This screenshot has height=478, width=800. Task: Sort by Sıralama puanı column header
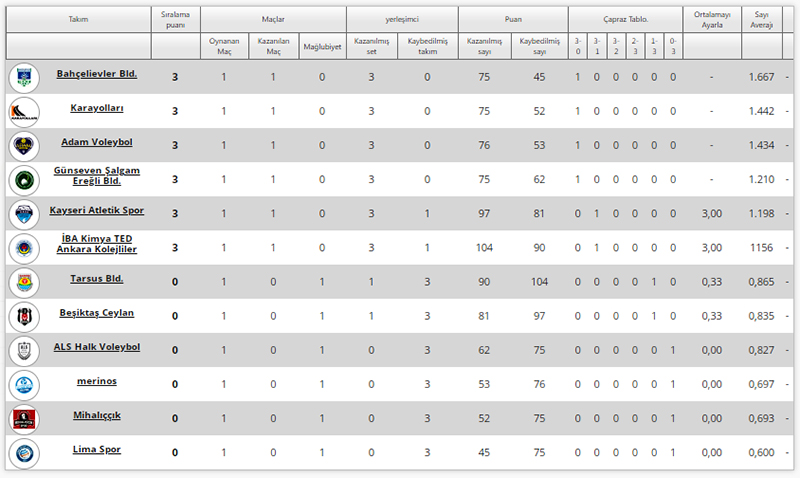point(175,20)
